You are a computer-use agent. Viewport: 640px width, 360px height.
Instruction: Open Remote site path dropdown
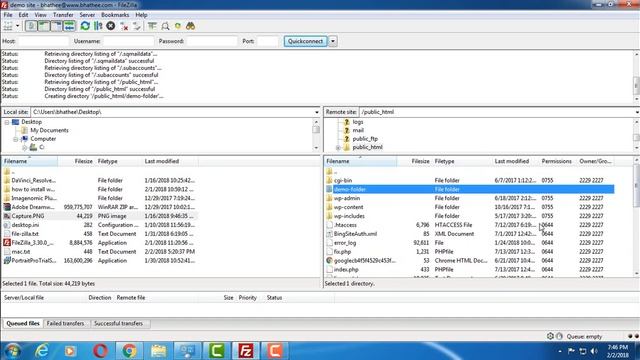tap(637, 112)
